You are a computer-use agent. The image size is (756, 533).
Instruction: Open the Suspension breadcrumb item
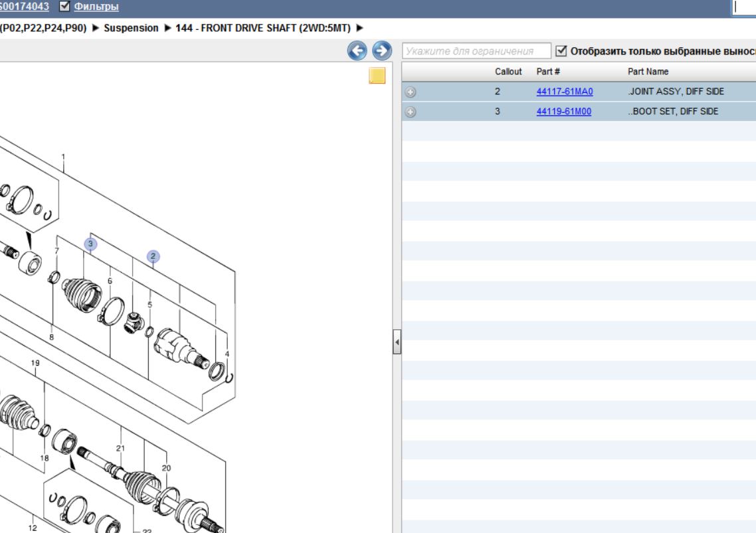(132, 28)
